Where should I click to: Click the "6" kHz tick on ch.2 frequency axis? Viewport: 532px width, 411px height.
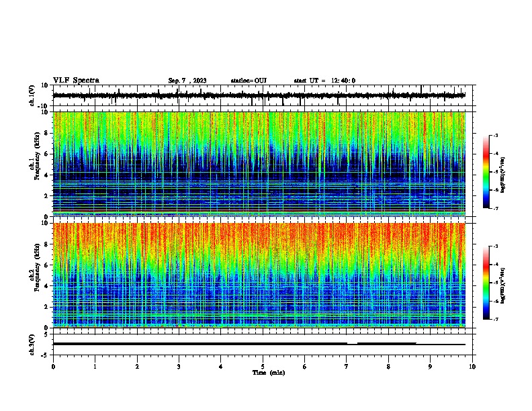click(46, 265)
